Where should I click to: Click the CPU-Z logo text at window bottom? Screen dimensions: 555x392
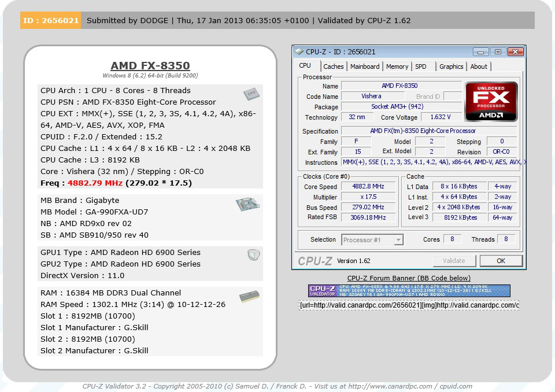point(314,261)
